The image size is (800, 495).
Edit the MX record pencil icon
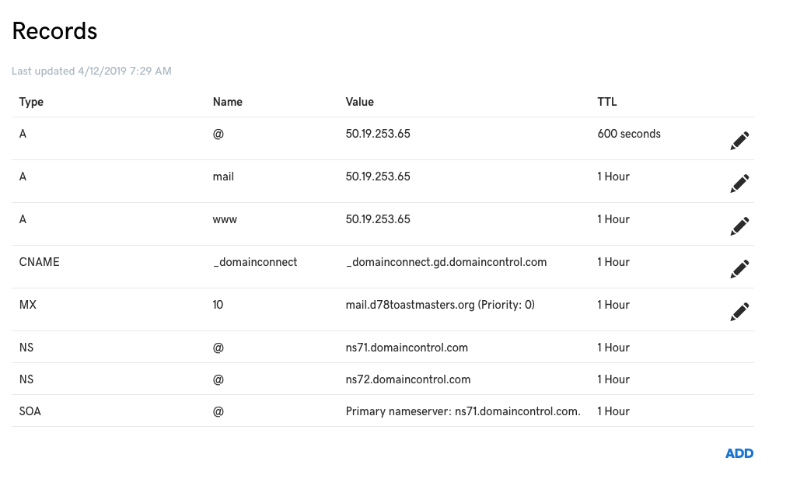tap(739, 312)
